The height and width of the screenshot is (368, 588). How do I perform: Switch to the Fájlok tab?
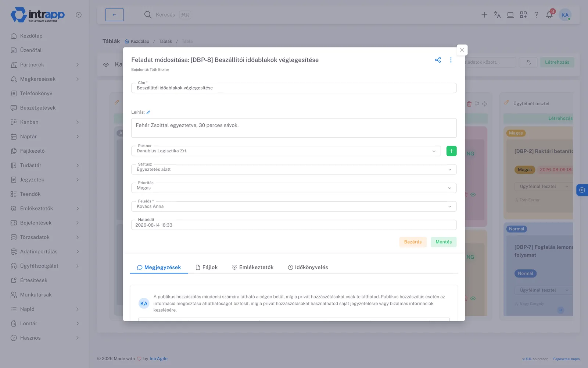207,267
